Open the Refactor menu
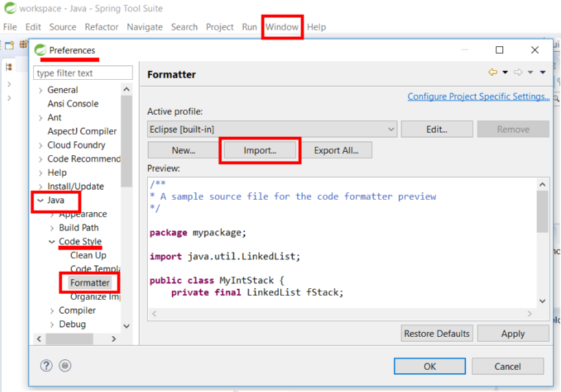The height and width of the screenshot is (392, 561). 102,27
